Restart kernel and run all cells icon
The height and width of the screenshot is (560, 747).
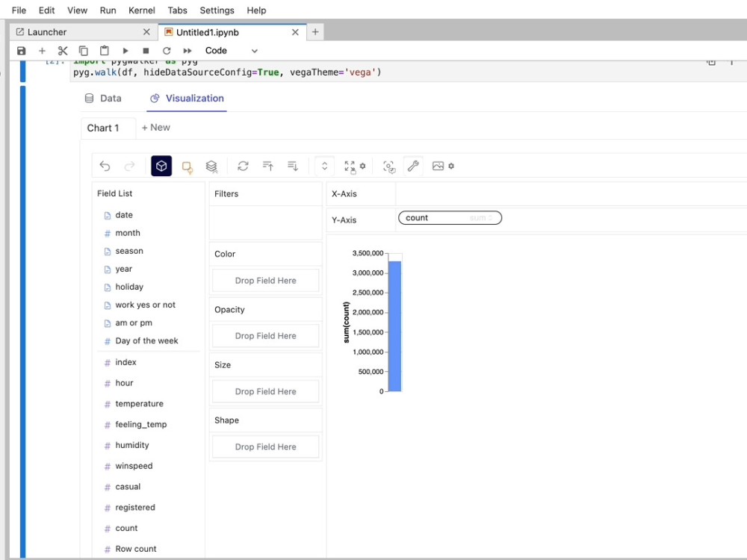(x=187, y=51)
